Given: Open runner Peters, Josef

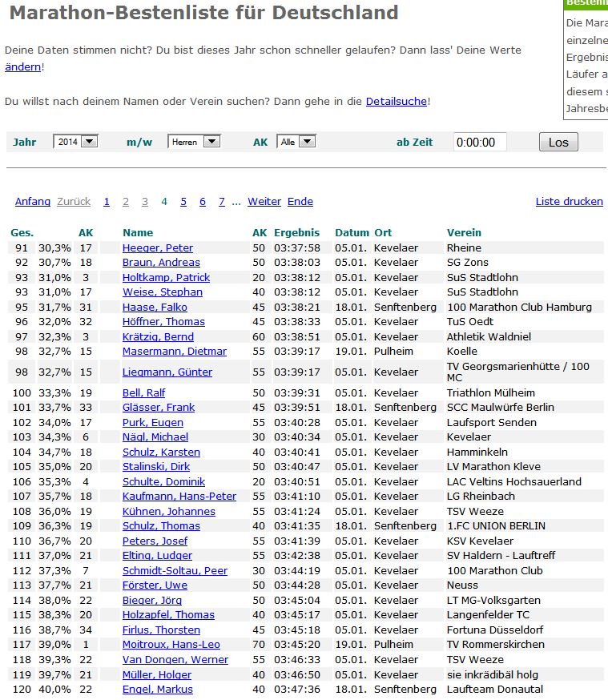Looking at the screenshot, I should 155,541.
